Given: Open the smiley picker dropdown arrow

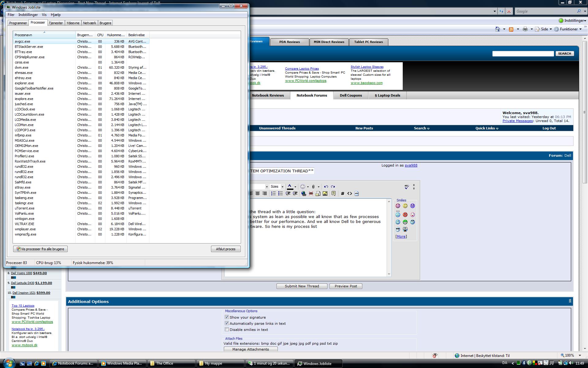Looking at the screenshot, I should (308, 187).
